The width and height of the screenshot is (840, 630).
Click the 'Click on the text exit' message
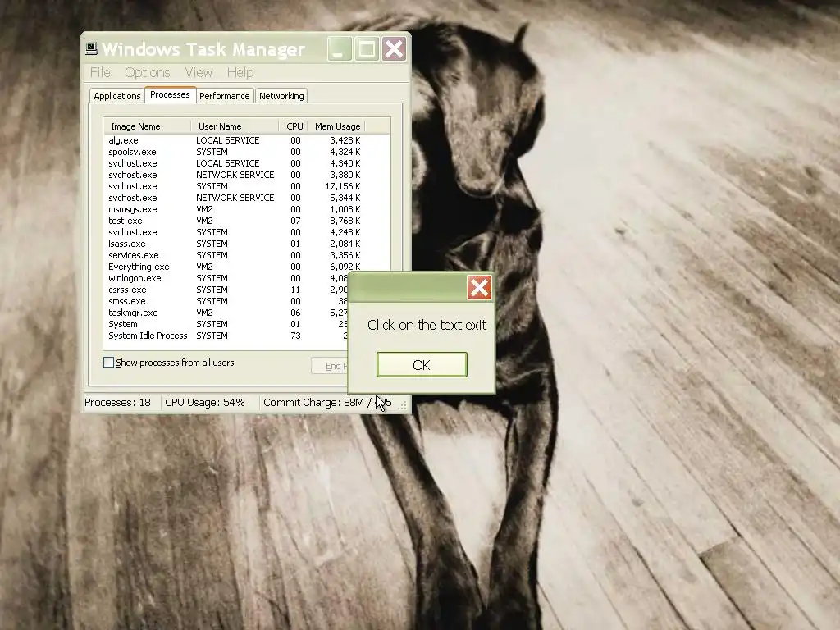tap(427, 325)
